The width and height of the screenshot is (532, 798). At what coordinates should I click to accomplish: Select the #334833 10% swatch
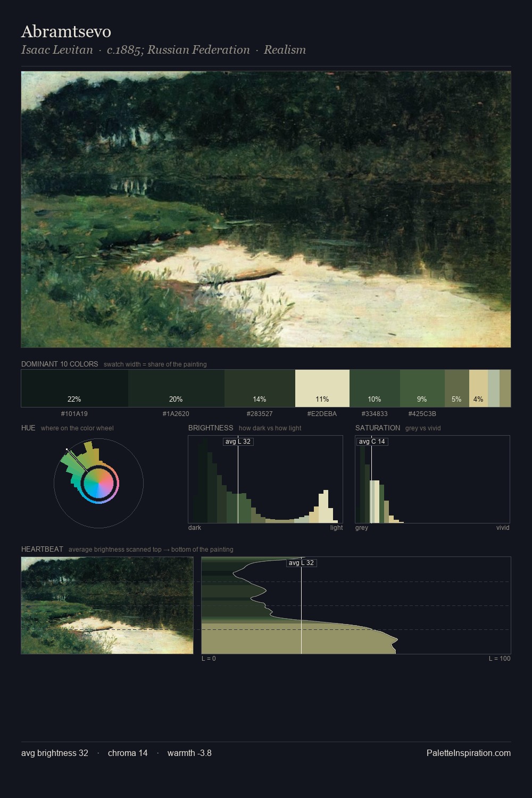click(x=375, y=388)
